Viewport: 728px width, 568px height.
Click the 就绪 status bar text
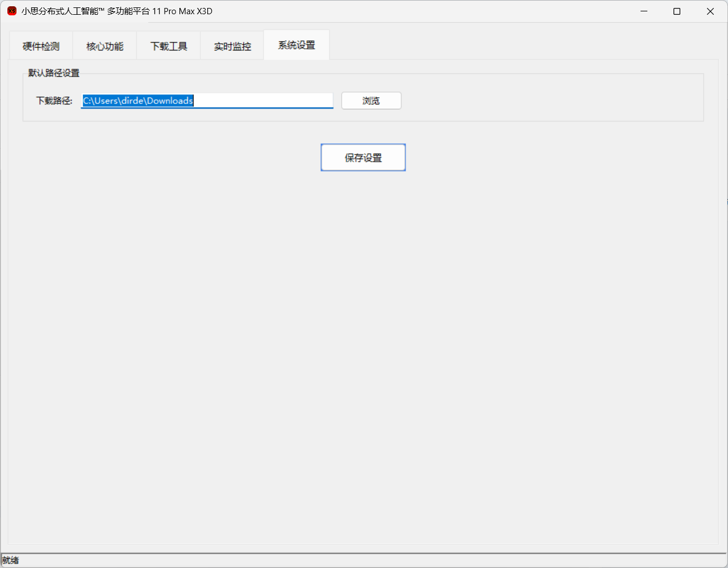pos(10,561)
